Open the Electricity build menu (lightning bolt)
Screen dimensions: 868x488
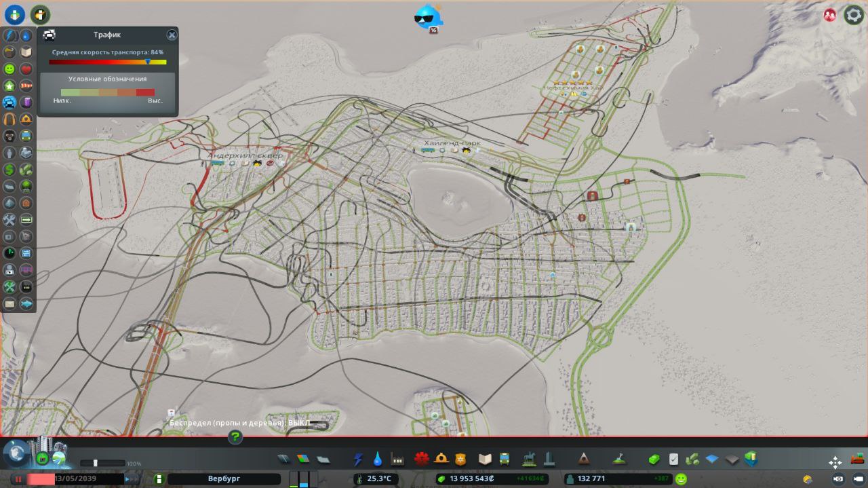click(x=358, y=459)
